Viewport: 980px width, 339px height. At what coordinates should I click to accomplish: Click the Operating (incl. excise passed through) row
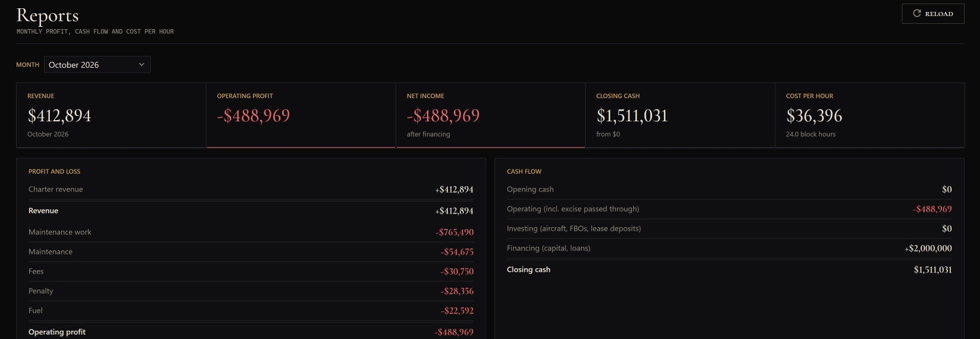pyautogui.click(x=729, y=209)
